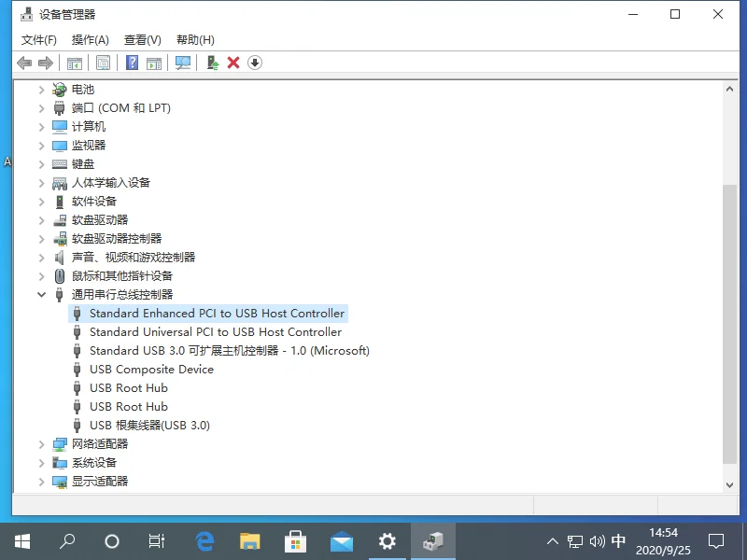Click the Update driver toolbar icon
This screenshot has width=747, height=560.
click(213, 63)
